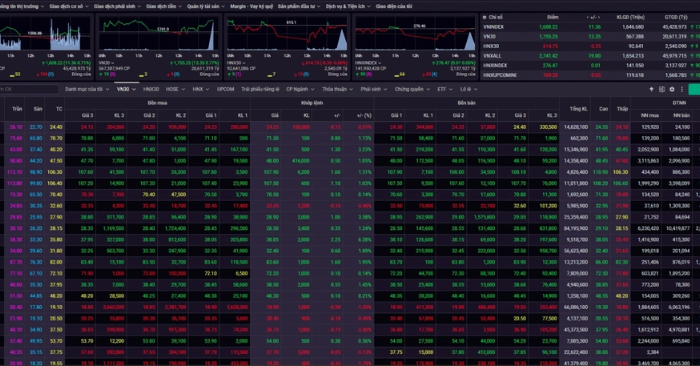Open CP Ngành tab dropdown
Screen dimensions: 700x366
coord(300,89)
